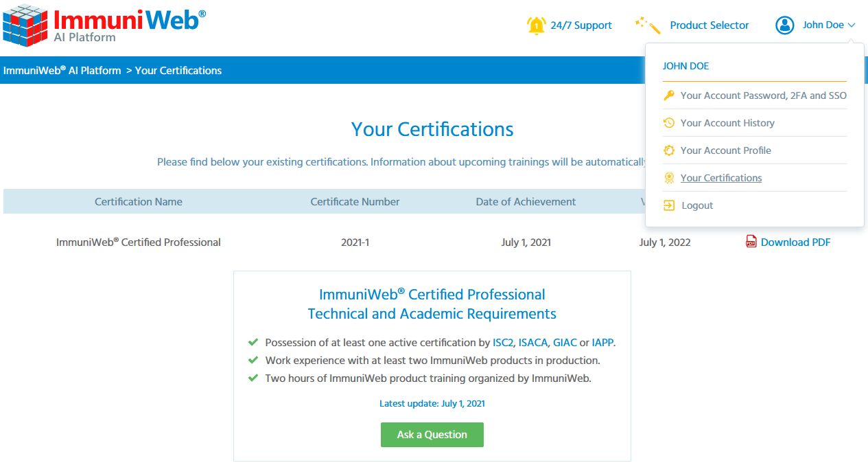
Task: Click the Logout arrow icon
Action: point(669,205)
